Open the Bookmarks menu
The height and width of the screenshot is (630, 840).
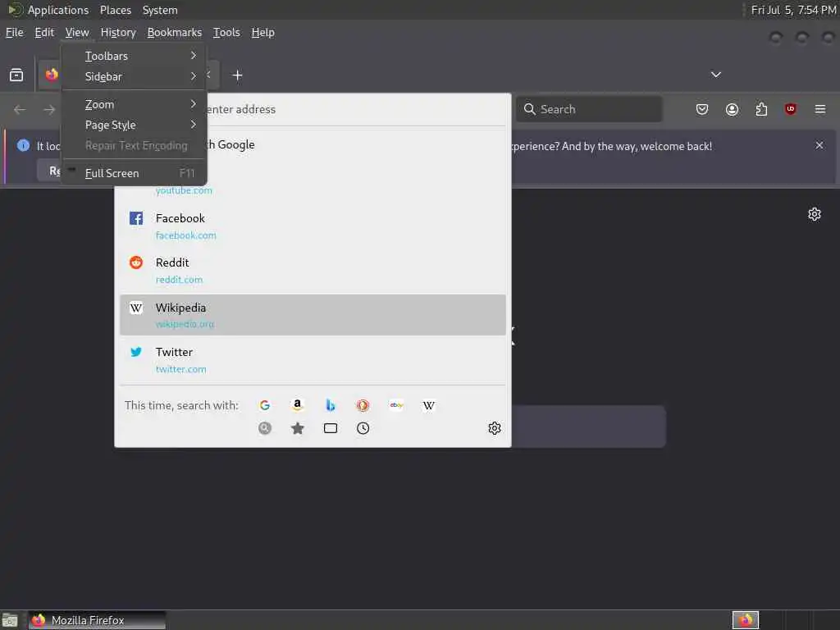pos(175,32)
